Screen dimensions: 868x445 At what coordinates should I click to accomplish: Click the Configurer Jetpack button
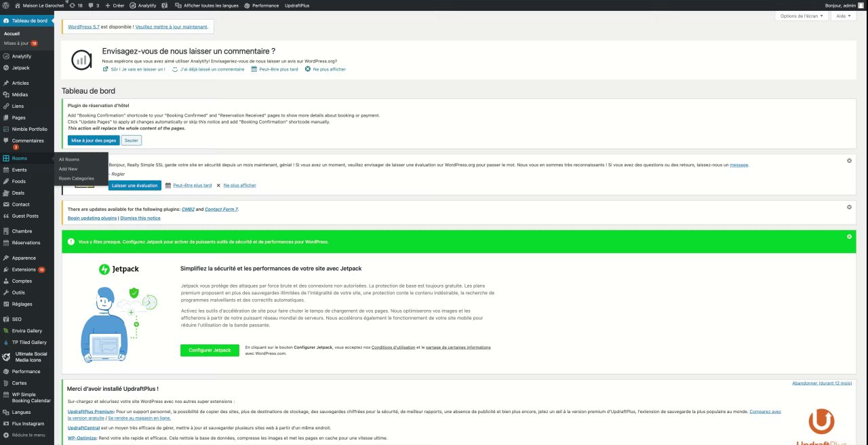[x=210, y=350]
